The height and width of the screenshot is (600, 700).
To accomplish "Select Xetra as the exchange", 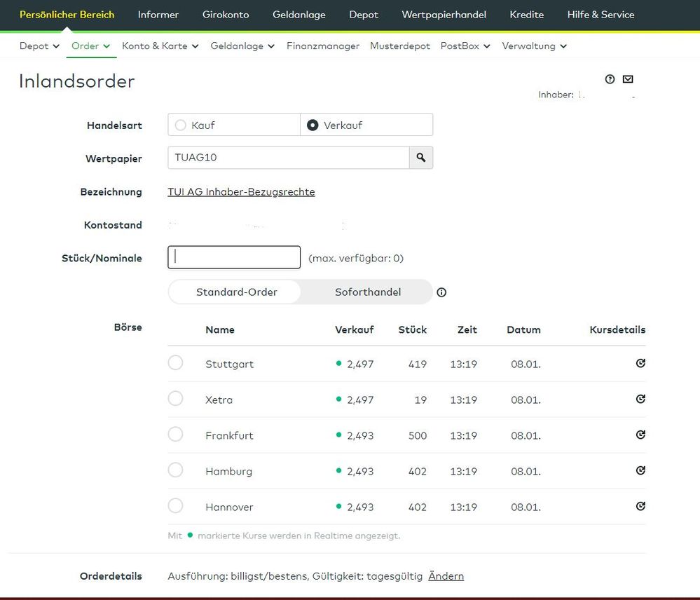I will coord(176,399).
